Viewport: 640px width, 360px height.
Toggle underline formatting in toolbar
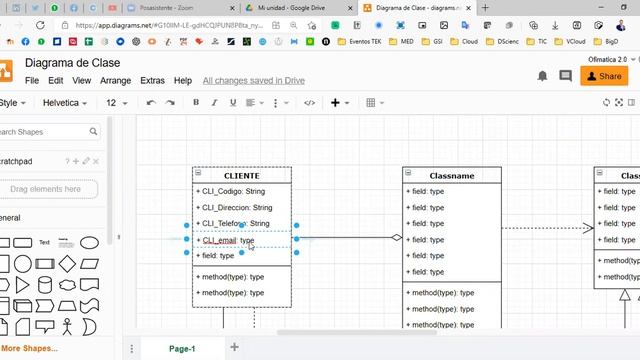(233, 102)
